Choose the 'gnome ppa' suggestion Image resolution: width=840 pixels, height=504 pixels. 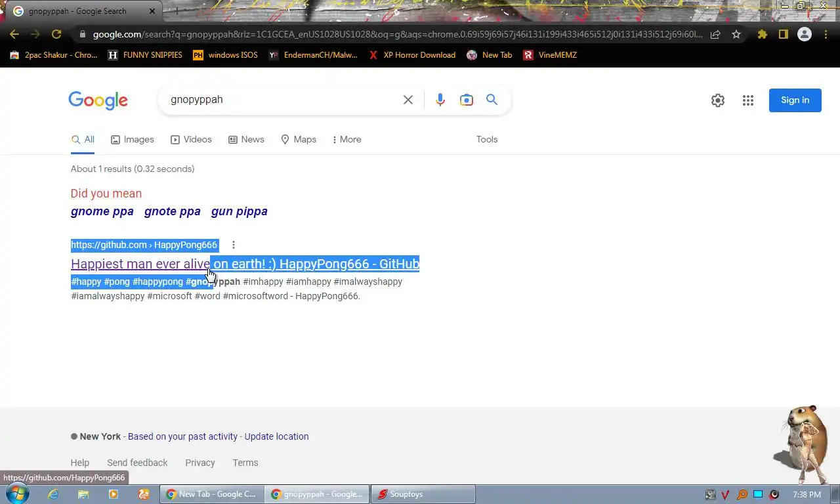[x=102, y=211]
